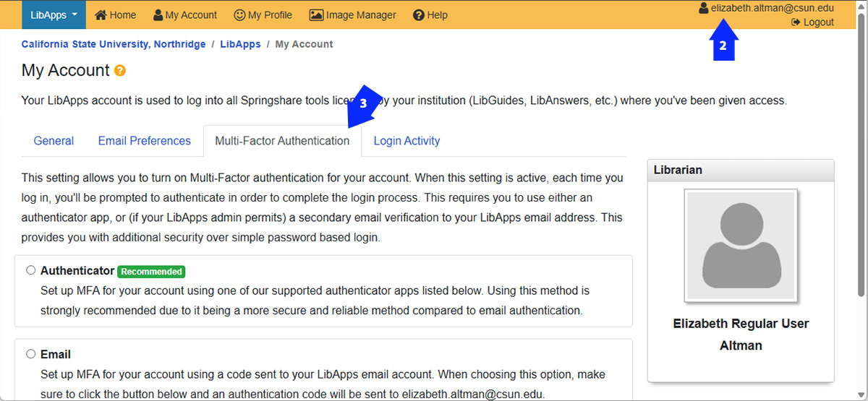The image size is (868, 401).
Task: Switch to the Login Activity tab
Action: point(407,141)
